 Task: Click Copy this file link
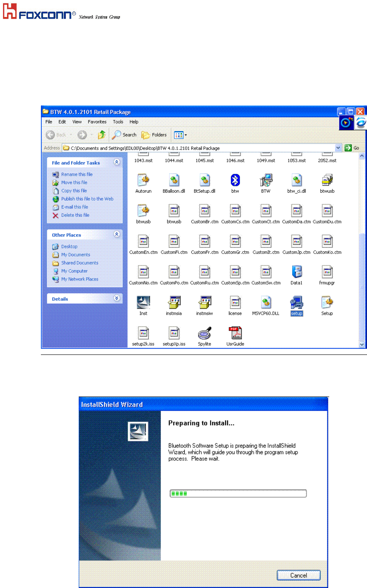pos(74,191)
